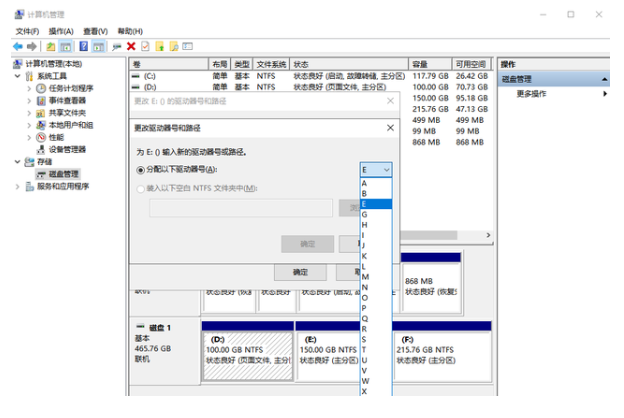Screen dimensions: 624x418
Task: Expand the 服务和应用程序 node
Action: pyautogui.click(x=18, y=186)
